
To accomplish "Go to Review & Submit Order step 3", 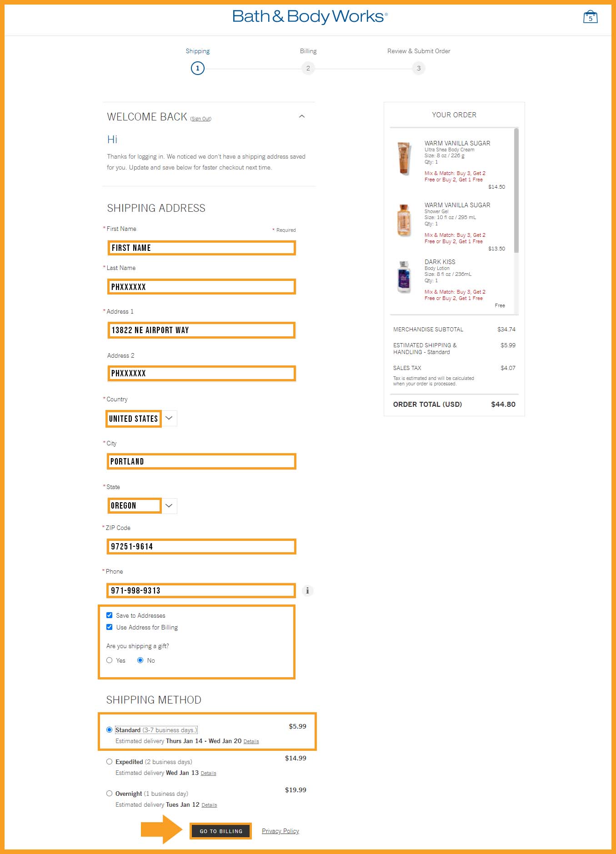I will (x=419, y=68).
